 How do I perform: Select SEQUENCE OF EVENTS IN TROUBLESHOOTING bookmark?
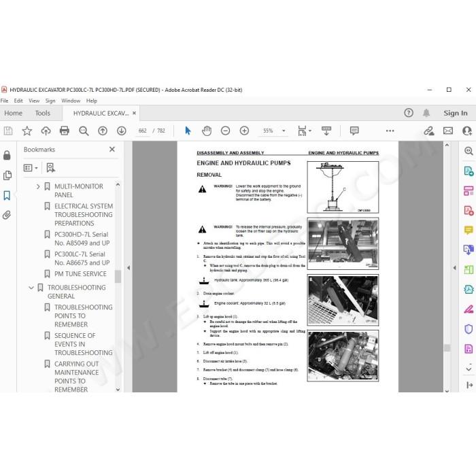click(84, 344)
